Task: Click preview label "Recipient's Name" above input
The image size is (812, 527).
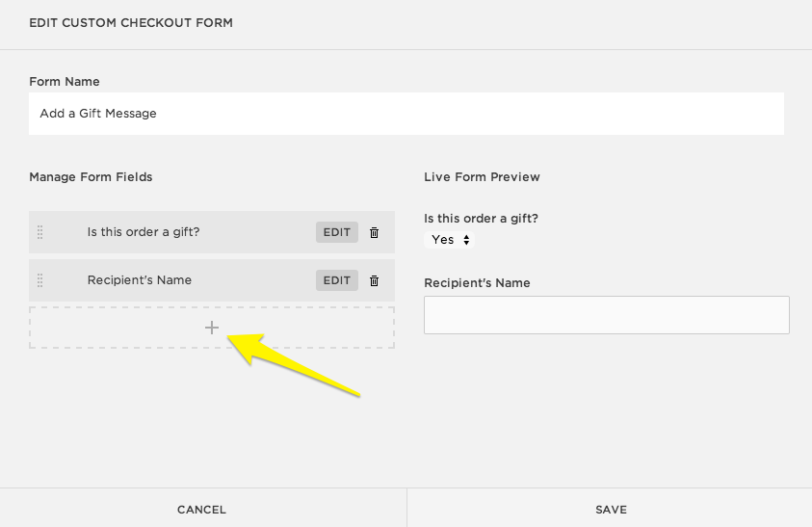Action: click(x=477, y=283)
